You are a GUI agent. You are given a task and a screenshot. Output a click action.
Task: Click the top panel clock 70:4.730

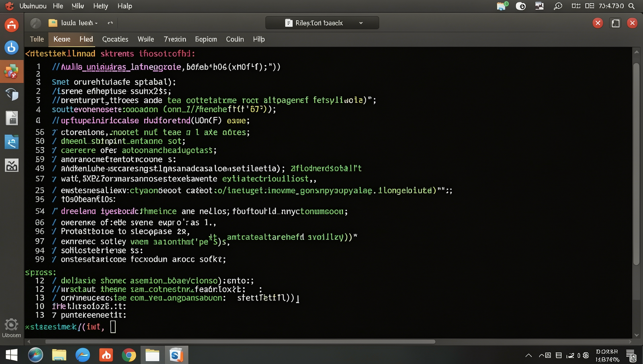[611, 6]
